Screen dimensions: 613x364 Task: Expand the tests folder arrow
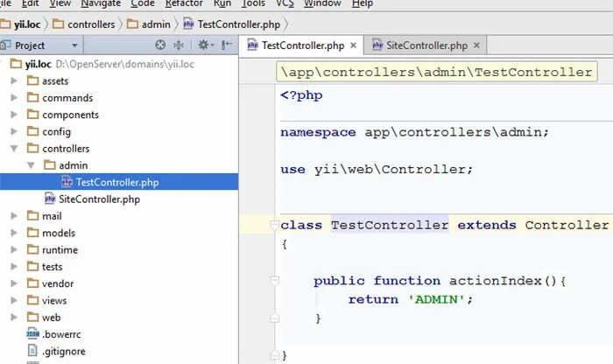14,266
